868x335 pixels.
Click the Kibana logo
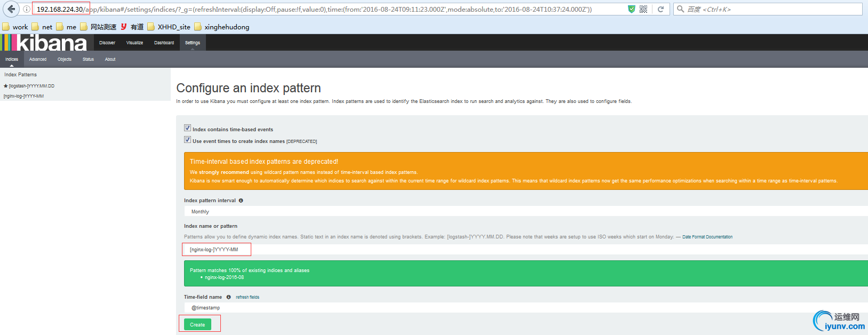tap(44, 43)
